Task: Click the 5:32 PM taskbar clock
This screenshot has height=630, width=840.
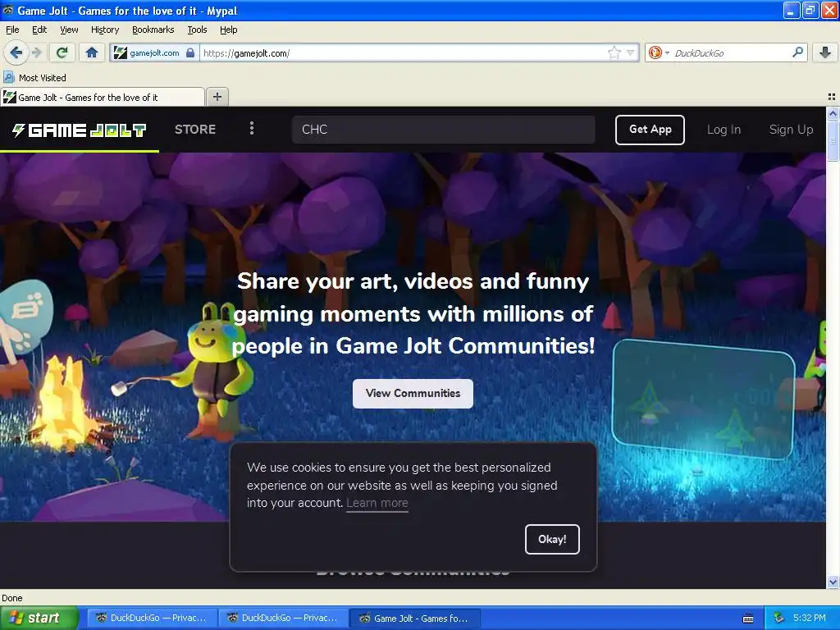Action: click(810, 618)
